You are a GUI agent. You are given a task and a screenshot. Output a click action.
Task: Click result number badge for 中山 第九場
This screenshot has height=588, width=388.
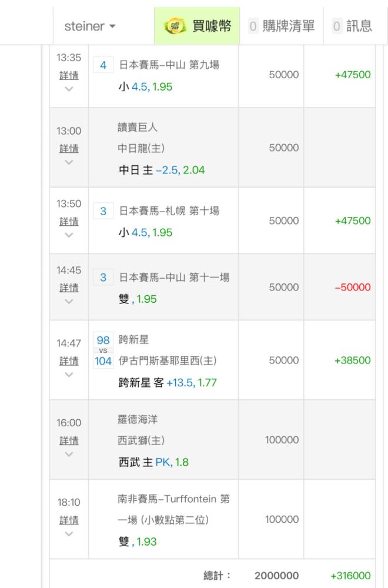(x=103, y=65)
